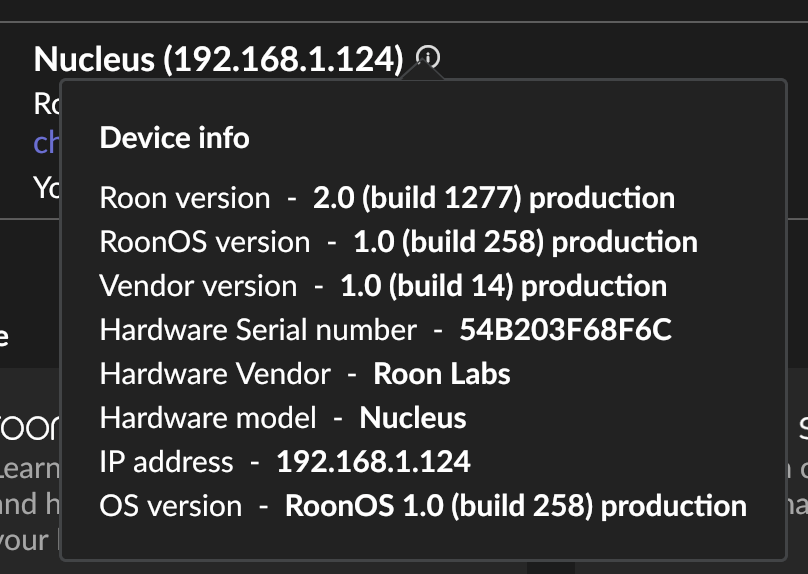The image size is (808, 574).
Task: Click the OS version label
Action: pos(171,506)
